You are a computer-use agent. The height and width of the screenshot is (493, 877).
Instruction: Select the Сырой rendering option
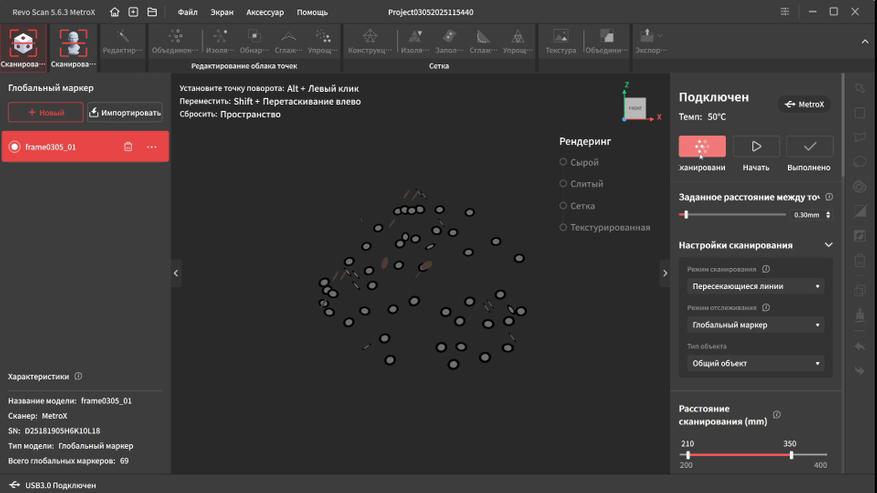coord(563,162)
